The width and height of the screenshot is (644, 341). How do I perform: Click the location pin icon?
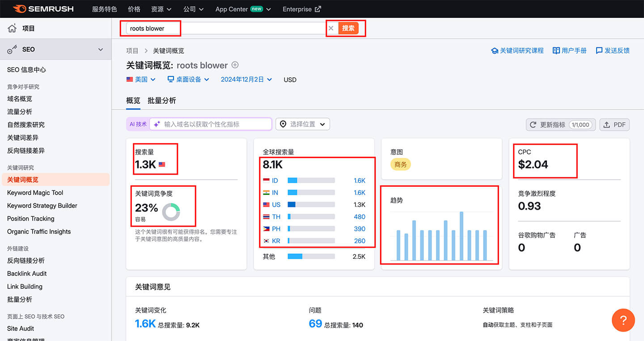283,124
